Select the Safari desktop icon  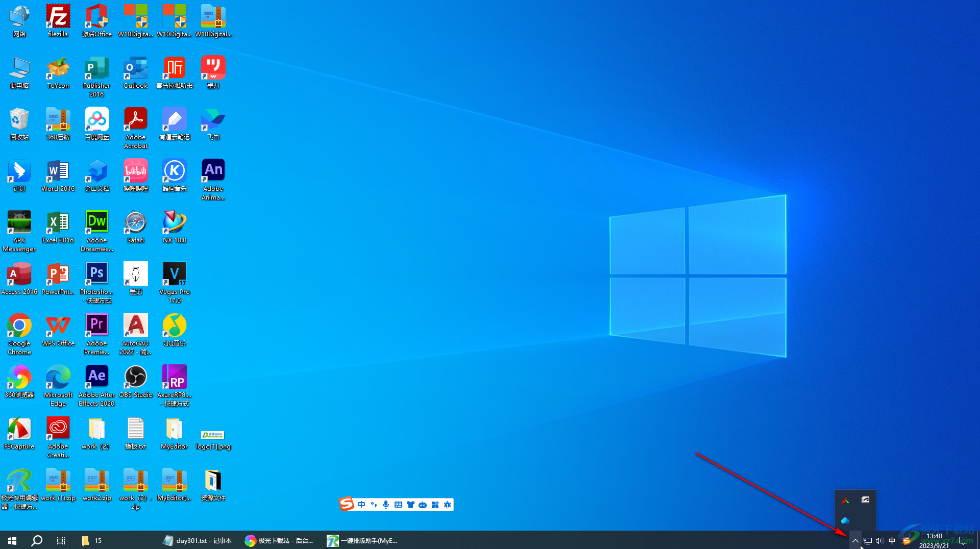coord(136,227)
